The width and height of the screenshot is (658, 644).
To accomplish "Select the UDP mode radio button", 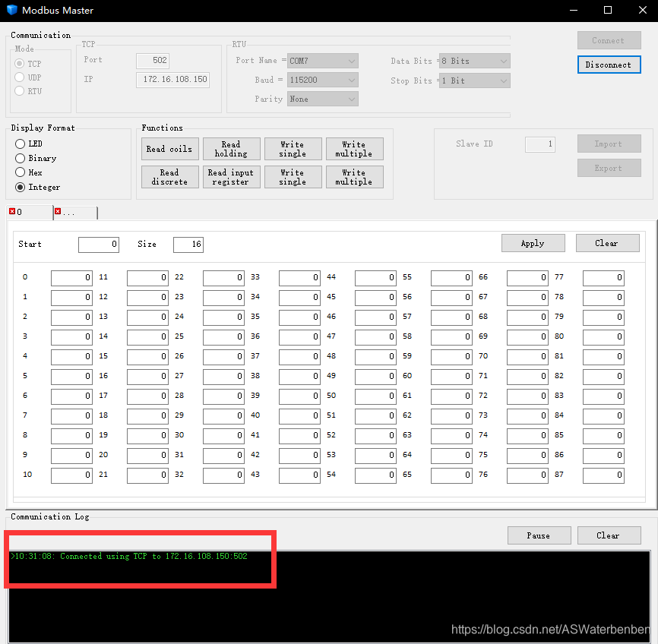I will [x=19, y=77].
